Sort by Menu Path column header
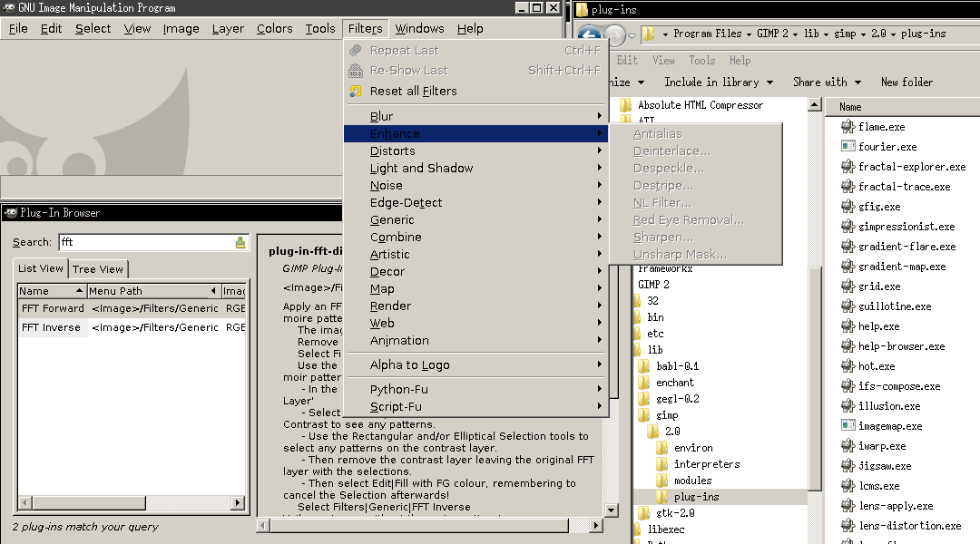Image resolution: width=980 pixels, height=544 pixels. (x=153, y=291)
